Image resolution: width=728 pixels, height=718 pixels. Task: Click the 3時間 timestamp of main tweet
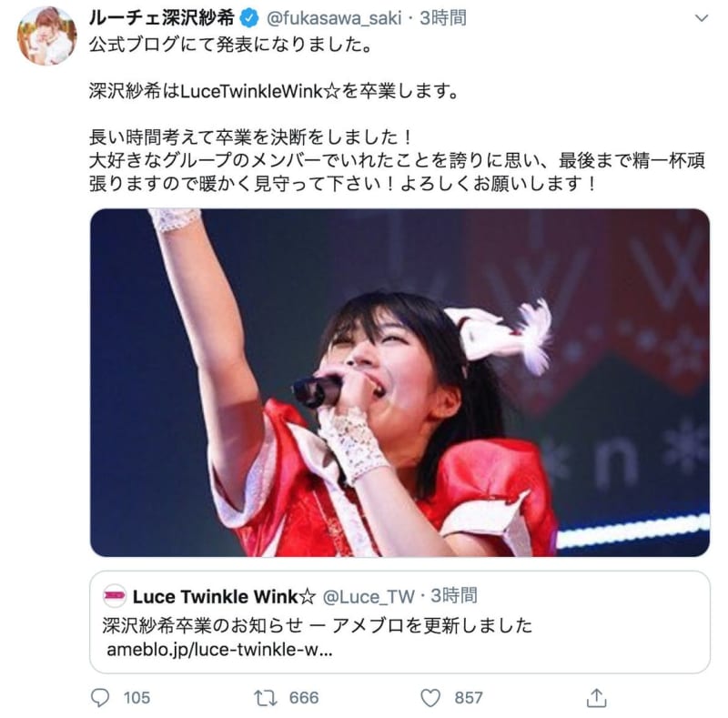point(443,18)
